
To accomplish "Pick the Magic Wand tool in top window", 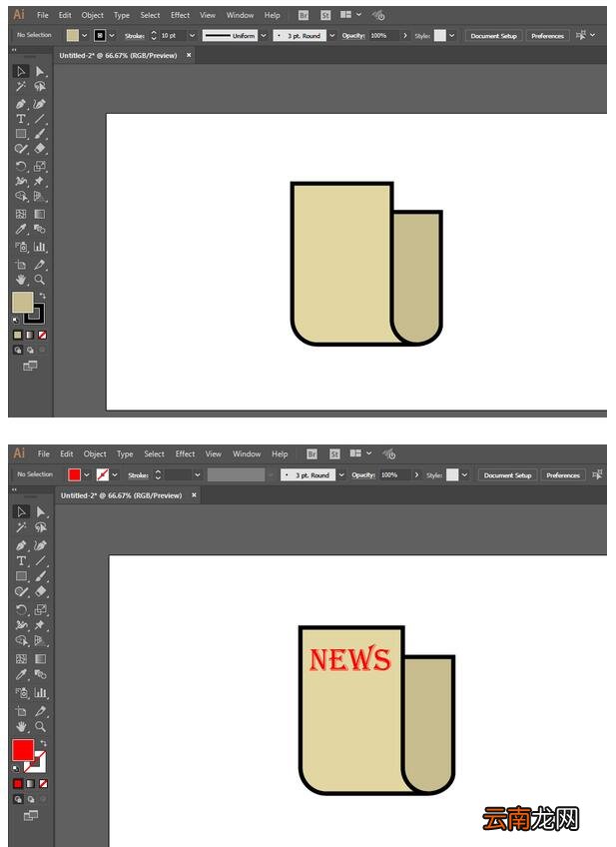I will click(x=21, y=87).
